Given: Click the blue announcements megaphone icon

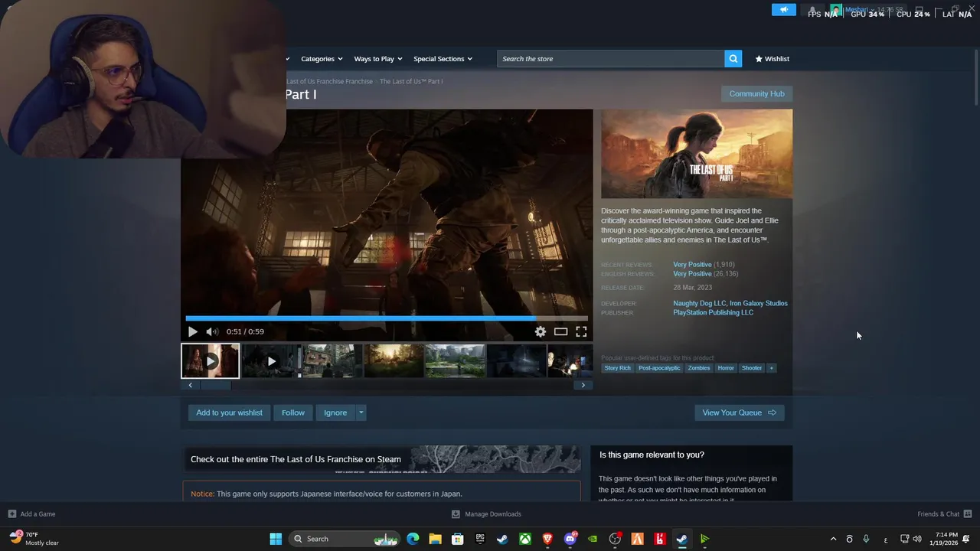Looking at the screenshot, I should point(783,10).
